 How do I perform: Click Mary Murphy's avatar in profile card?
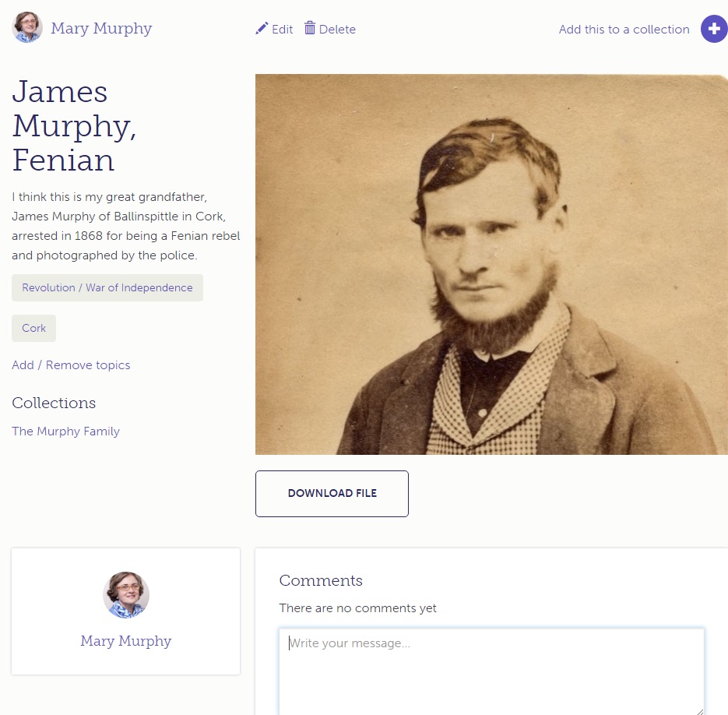(x=126, y=595)
